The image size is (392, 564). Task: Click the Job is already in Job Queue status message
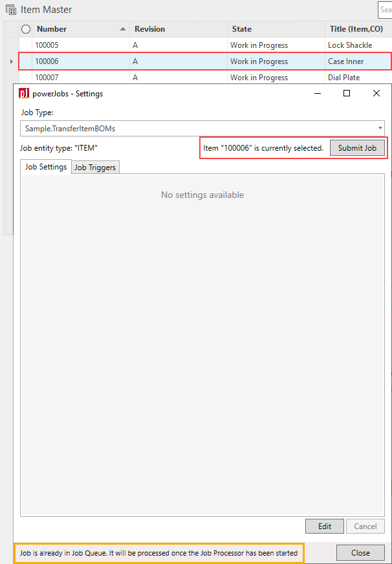pos(158,553)
